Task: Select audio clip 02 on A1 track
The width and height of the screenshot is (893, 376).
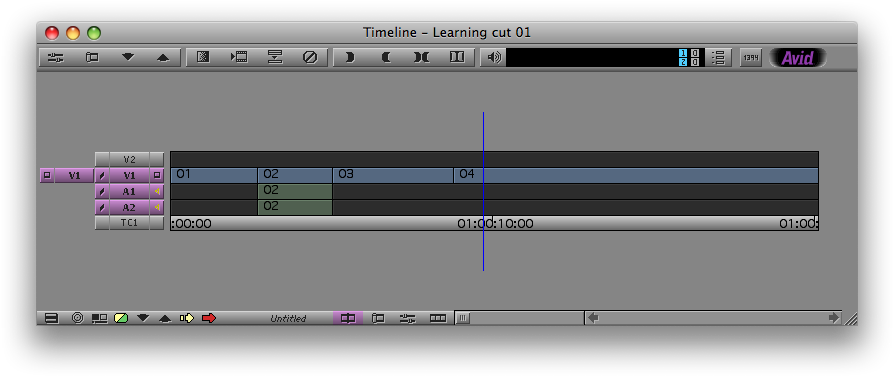Action: (x=295, y=191)
